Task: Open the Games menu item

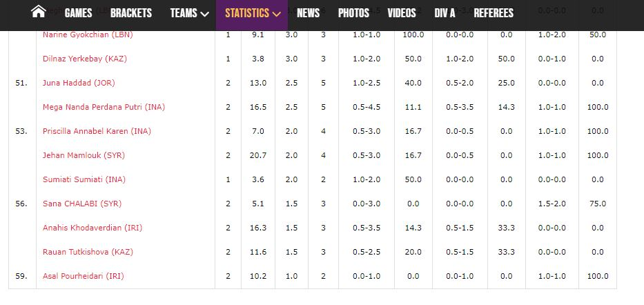Action: coord(78,13)
